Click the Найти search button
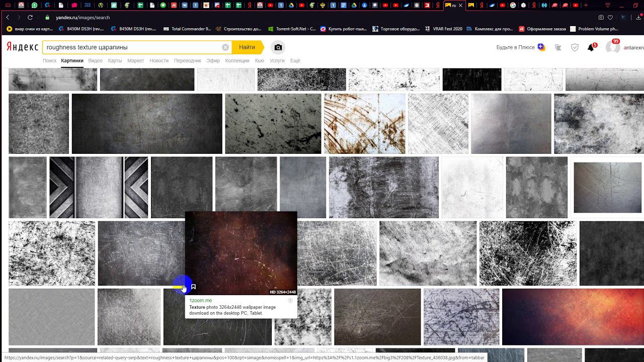The height and width of the screenshot is (362, 644). tap(248, 47)
